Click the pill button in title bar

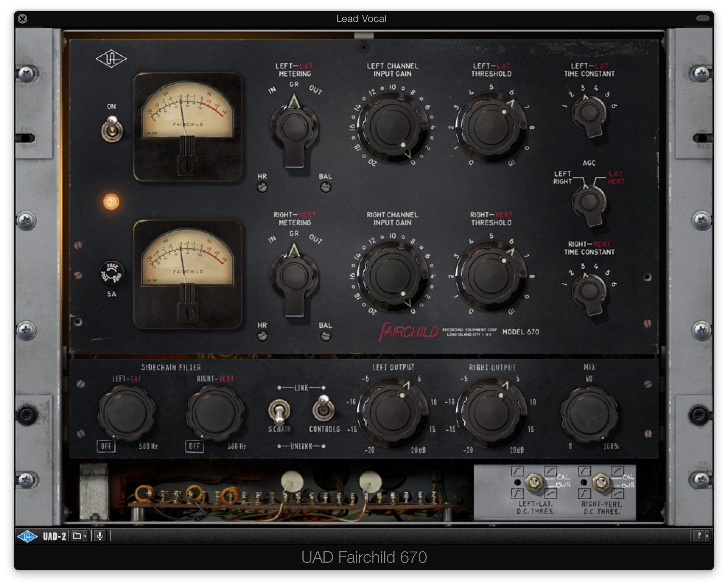703,18
